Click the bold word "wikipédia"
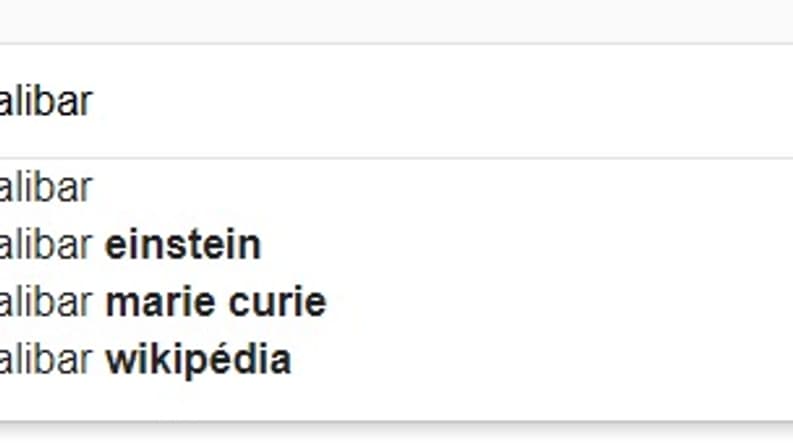This screenshot has height=446, width=793. point(198,361)
